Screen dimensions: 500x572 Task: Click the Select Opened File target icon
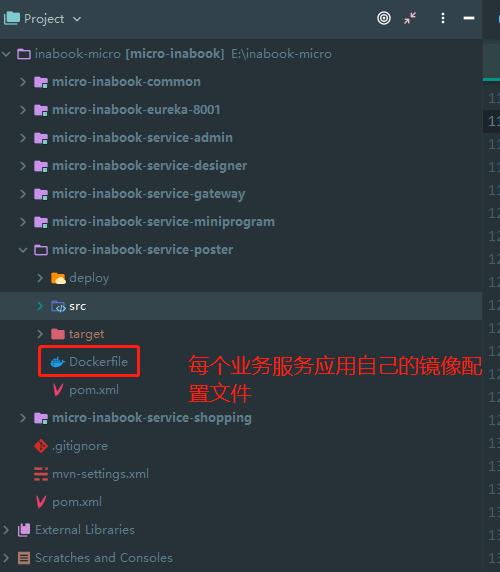tap(384, 18)
